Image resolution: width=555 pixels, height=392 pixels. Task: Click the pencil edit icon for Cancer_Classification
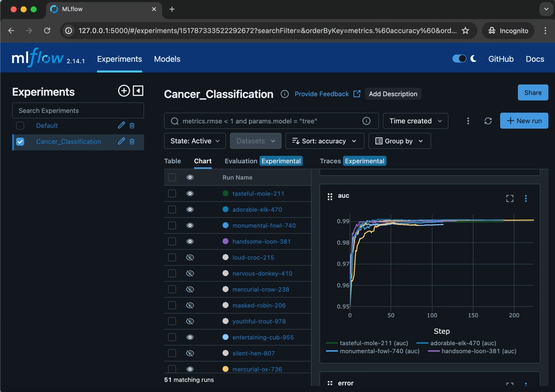(x=121, y=141)
